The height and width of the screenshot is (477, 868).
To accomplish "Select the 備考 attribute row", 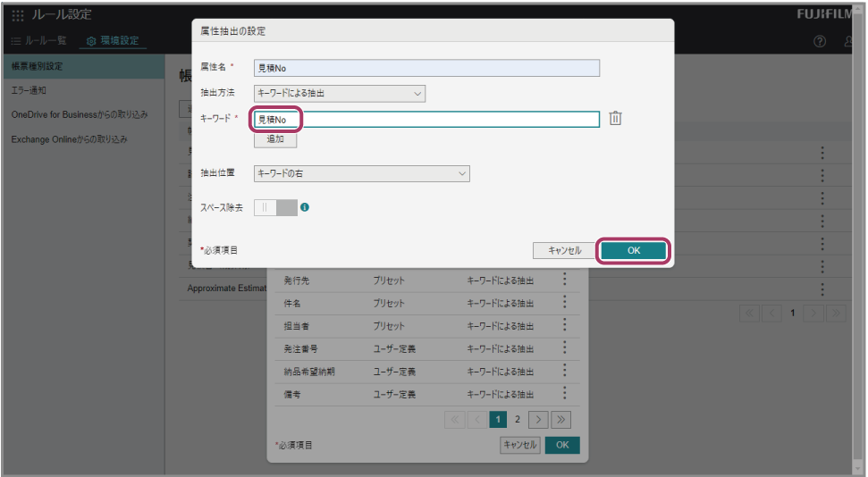I will coord(427,394).
